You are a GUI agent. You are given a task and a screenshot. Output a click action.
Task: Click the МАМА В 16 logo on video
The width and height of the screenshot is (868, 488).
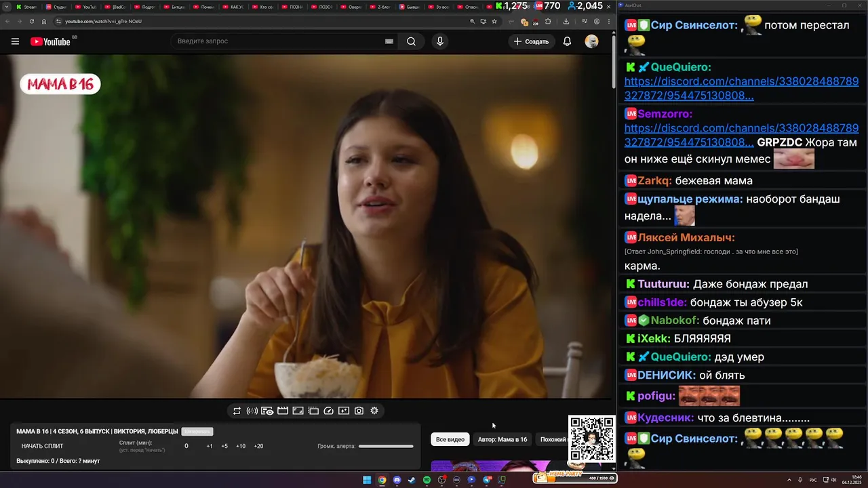60,84
